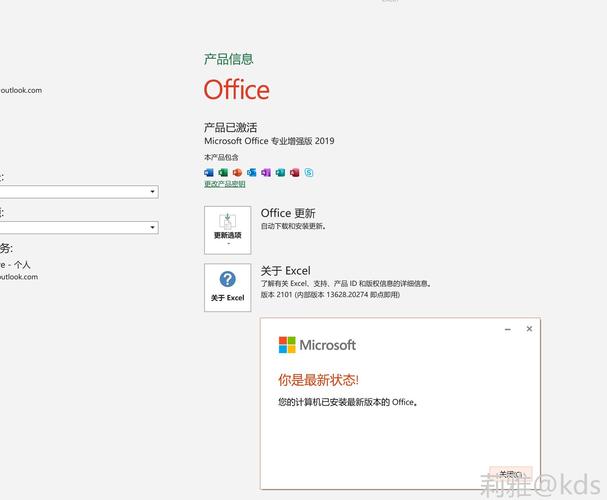This screenshot has width=607, height=500.
Task: Click the 产品已激活 text
Action: pyautogui.click(x=230, y=127)
